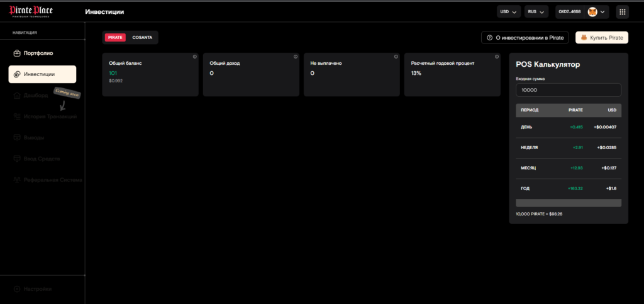Click the fox icon in Купить Pirate button
644x304 pixels.
click(x=584, y=38)
